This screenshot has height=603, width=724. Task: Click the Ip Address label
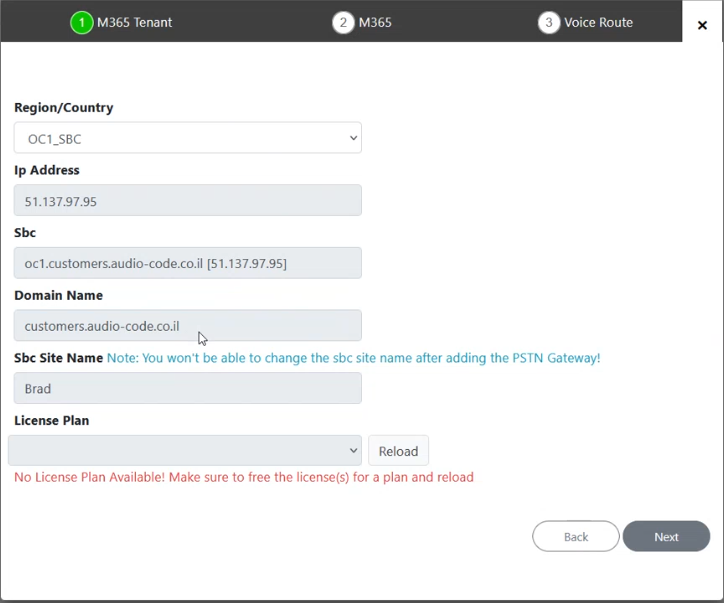(x=47, y=170)
